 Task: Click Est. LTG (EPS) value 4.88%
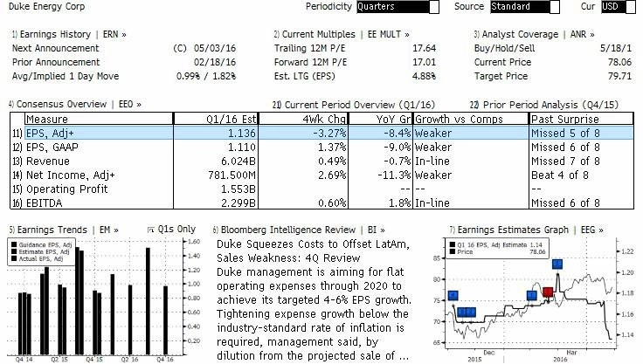[424, 76]
